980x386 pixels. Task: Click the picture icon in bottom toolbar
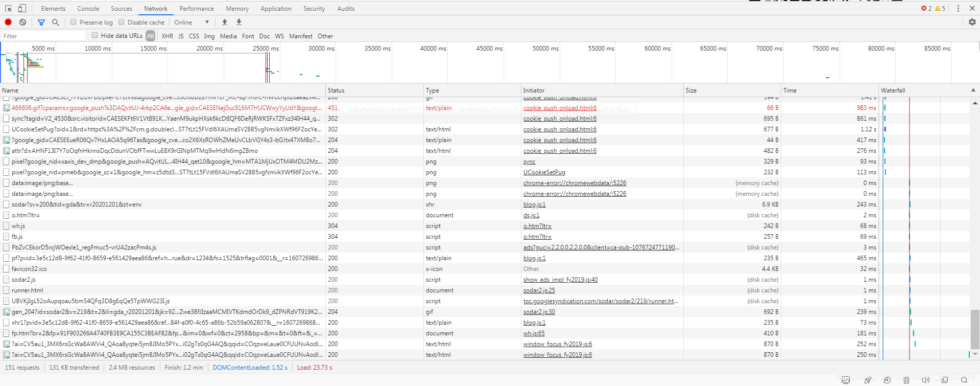click(x=846, y=380)
